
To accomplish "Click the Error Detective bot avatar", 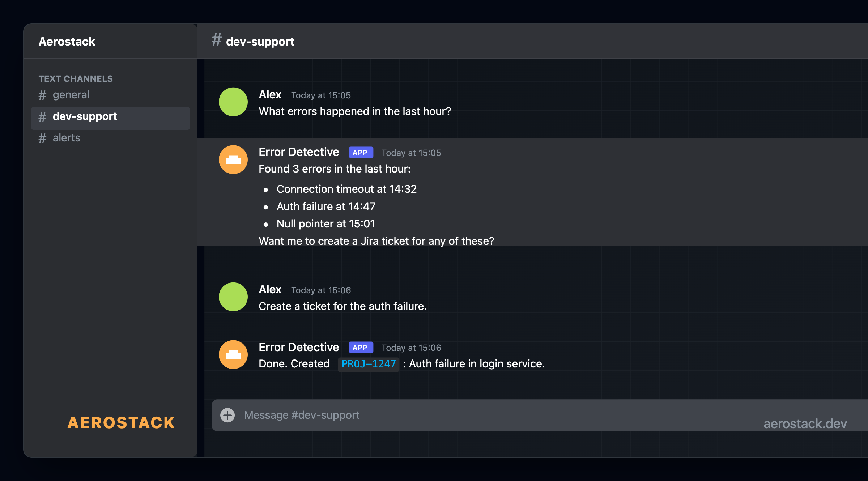I will [233, 159].
